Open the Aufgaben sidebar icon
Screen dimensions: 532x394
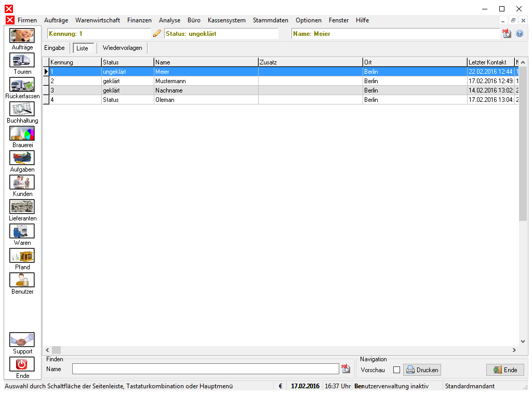pos(22,158)
